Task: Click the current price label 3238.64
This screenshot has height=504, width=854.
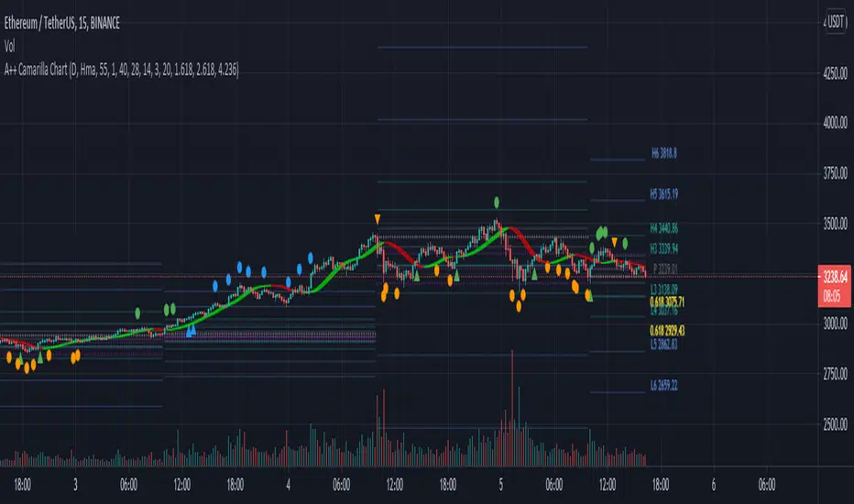Action: click(x=835, y=278)
